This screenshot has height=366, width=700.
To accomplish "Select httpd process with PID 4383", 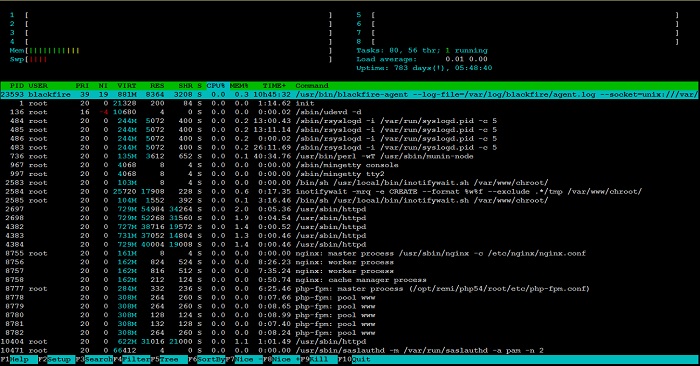I will click(350, 236).
